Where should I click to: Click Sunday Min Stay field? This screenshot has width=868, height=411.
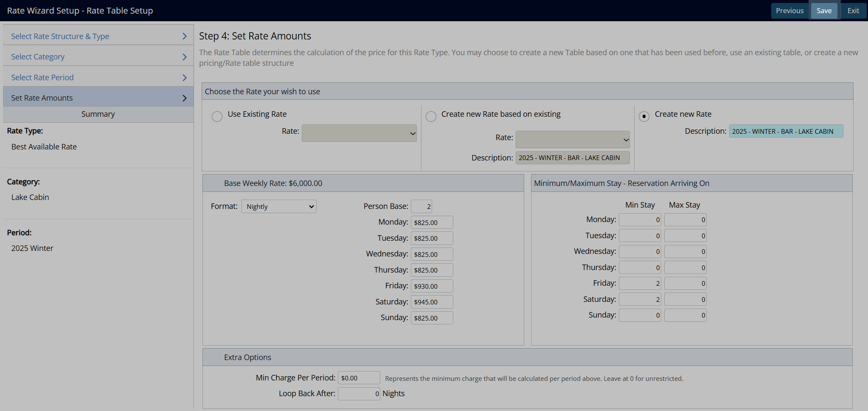(640, 315)
